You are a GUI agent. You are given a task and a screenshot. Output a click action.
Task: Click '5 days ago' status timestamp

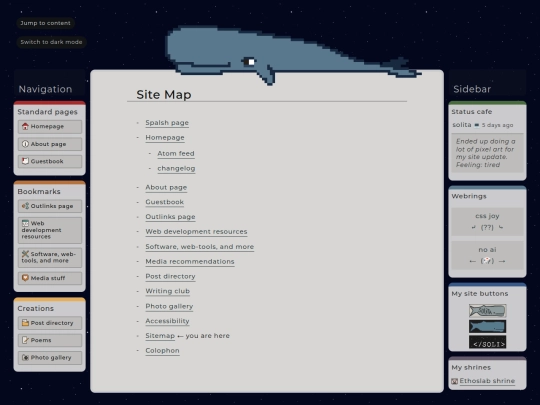(x=497, y=125)
